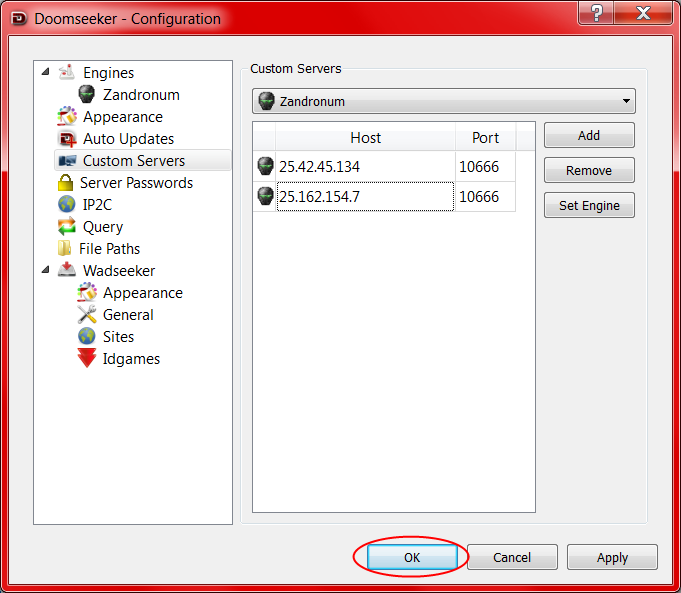Click the File Paths folder icon
The image size is (681, 593).
[x=65, y=248]
